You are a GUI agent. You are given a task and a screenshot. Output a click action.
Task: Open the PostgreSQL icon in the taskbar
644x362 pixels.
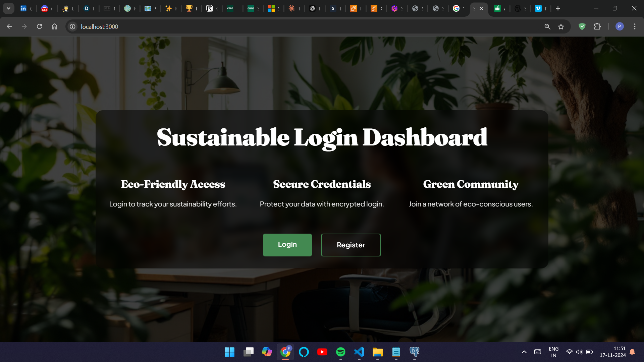coord(415,352)
